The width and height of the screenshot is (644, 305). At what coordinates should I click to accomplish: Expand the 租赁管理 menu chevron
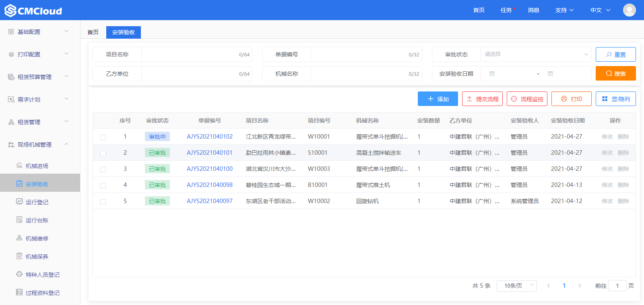point(66,121)
